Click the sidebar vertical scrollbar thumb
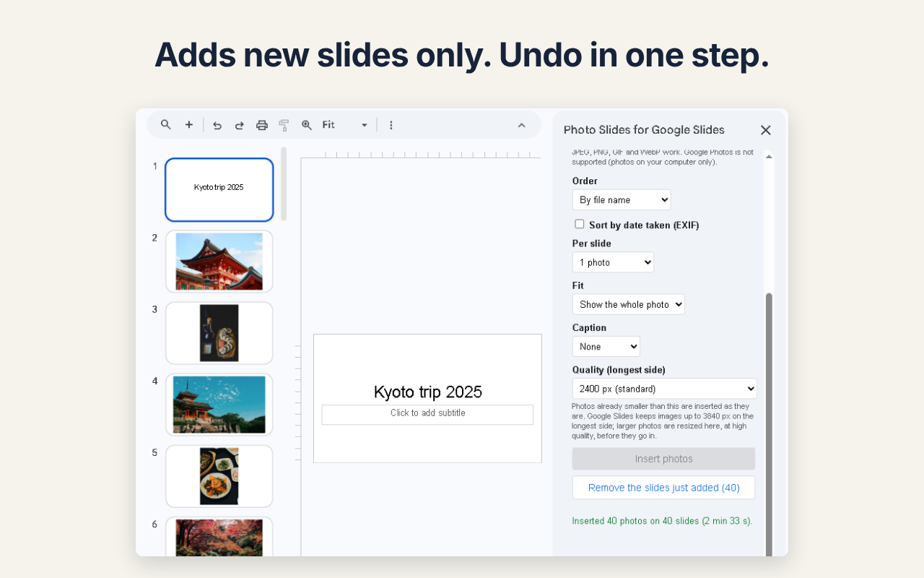 pyautogui.click(x=769, y=424)
